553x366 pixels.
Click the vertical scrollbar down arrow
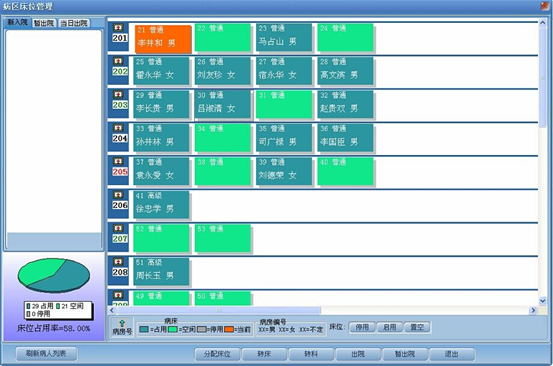(542, 301)
